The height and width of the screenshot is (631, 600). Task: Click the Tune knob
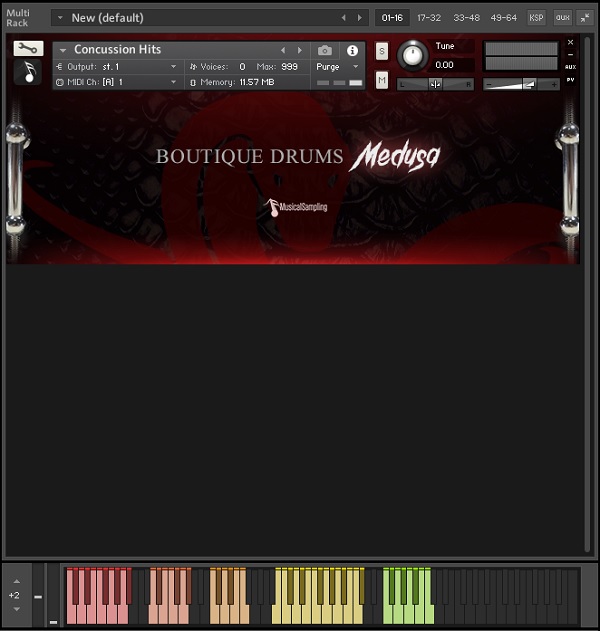pos(411,56)
